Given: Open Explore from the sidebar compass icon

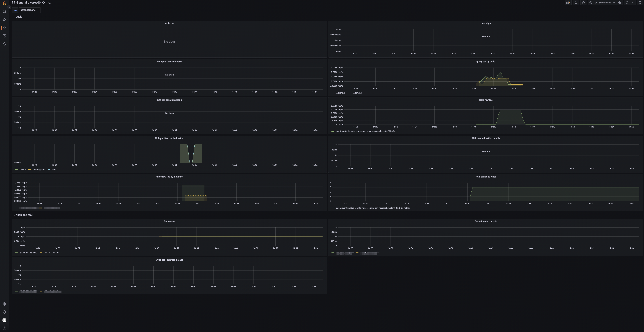Looking at the screenshot, I should 4,36.
